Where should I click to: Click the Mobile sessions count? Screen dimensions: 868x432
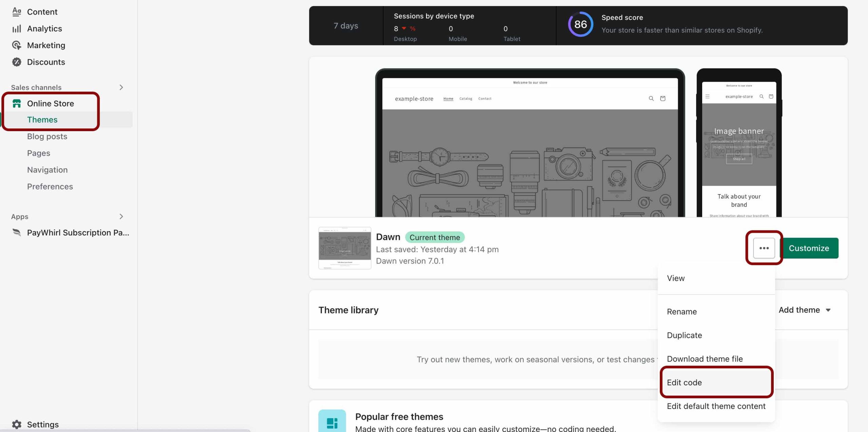pos(451,29)
